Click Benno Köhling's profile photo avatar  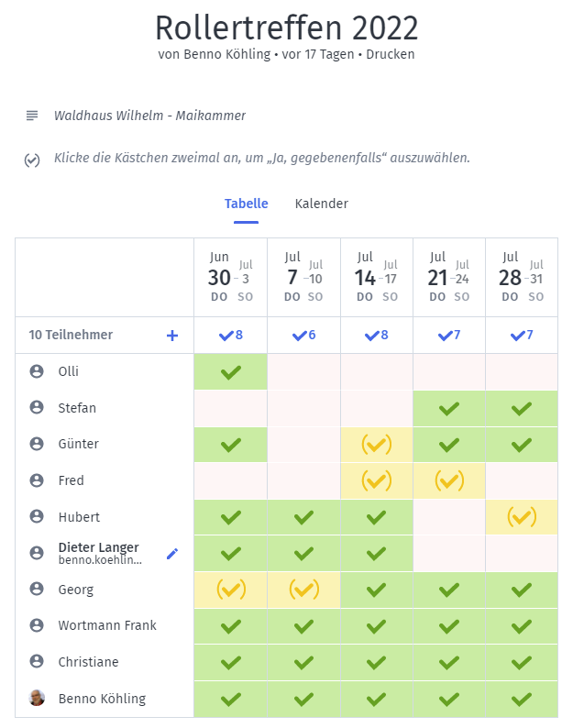37,699
